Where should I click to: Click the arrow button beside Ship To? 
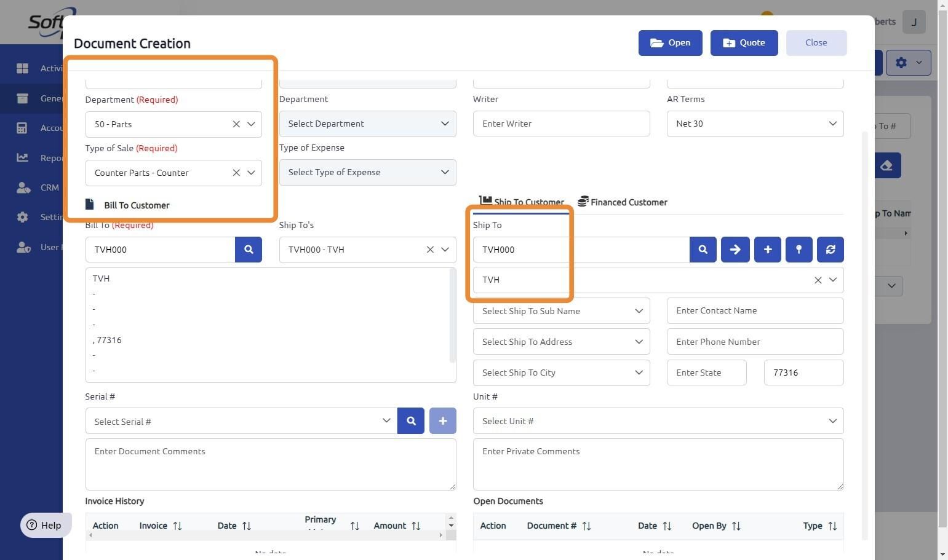click(735, 250)
